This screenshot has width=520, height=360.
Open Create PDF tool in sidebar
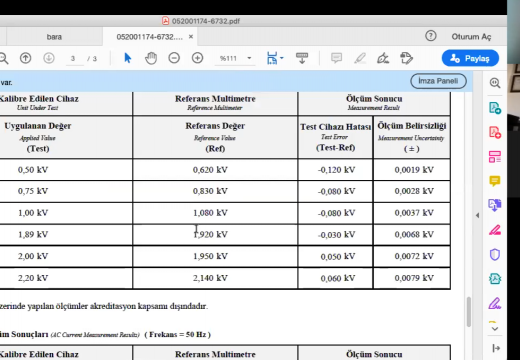[x=495, y=132]
